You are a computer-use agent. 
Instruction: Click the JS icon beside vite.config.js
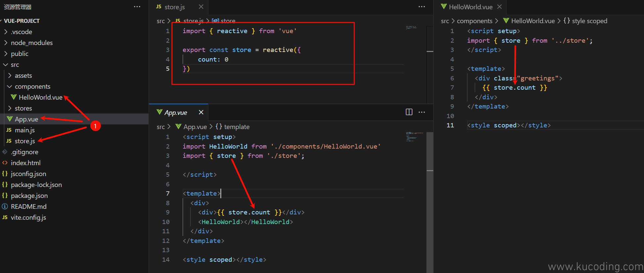pos(5,217)
